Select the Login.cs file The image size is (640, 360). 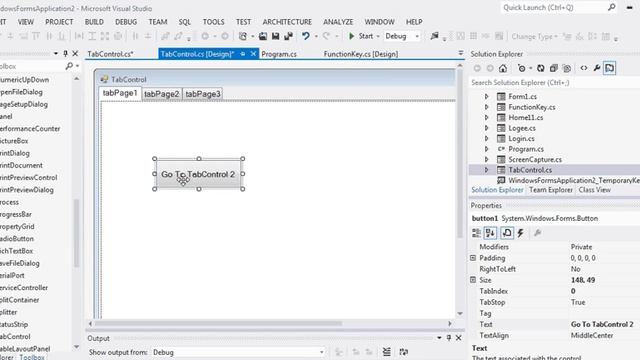(x=521, y=139)
